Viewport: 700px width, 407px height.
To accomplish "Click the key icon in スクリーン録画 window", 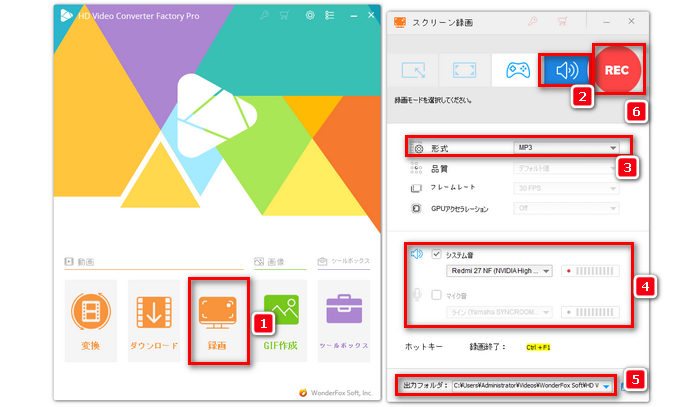I will click(533, 21).
